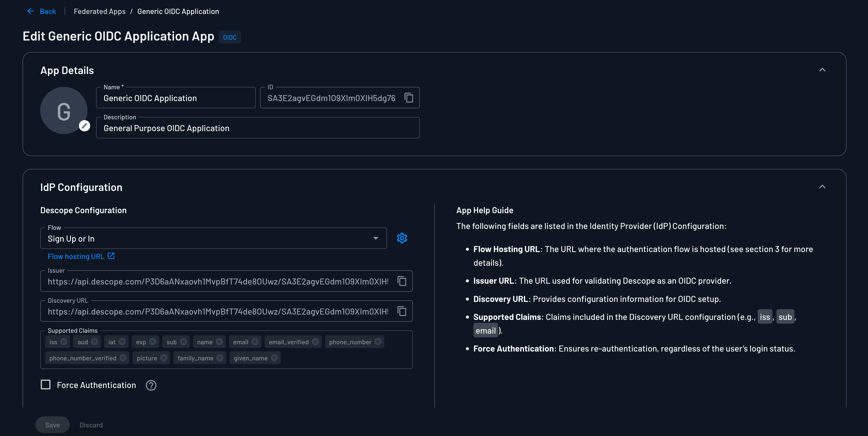Collapse the IdP Configuration section

(822, 187)
